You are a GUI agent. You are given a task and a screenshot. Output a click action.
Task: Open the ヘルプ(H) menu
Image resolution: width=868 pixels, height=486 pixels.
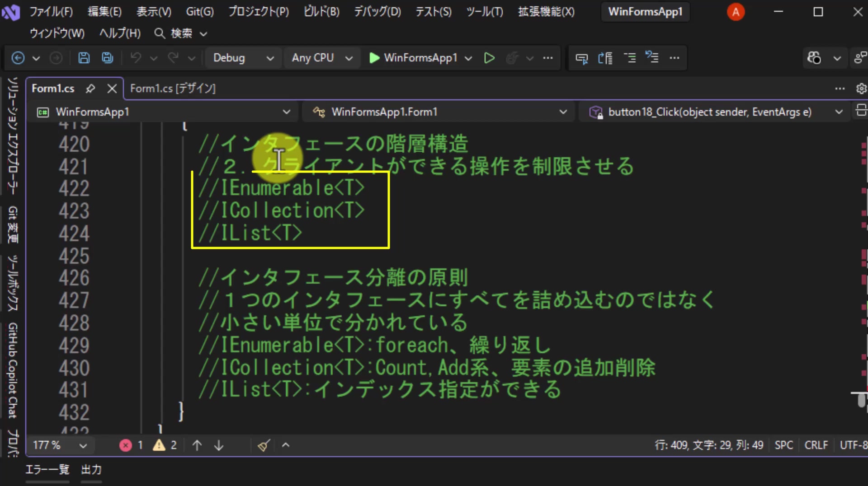tap(120, 33)
